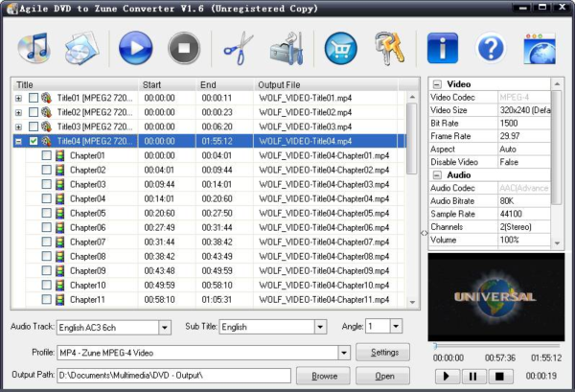
Task: Open the question mark help icon
Action: 491,48
